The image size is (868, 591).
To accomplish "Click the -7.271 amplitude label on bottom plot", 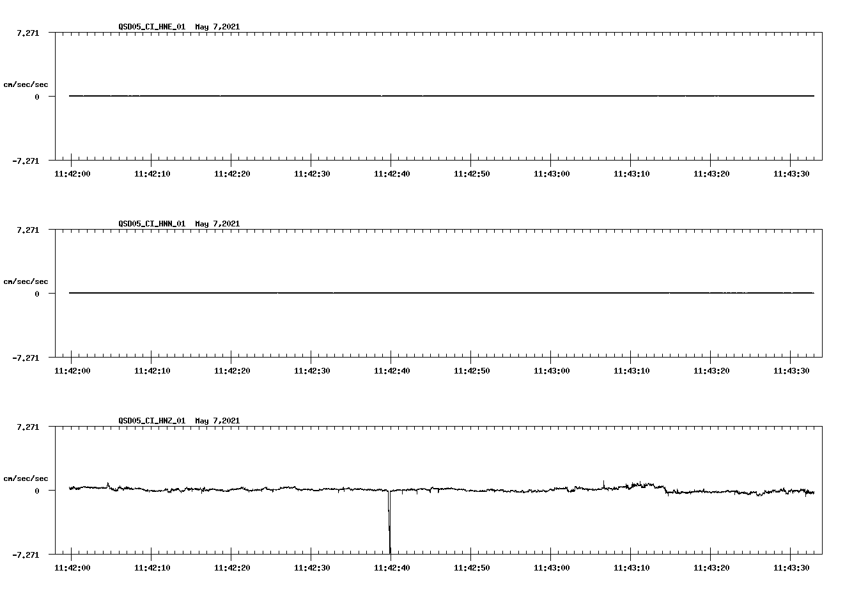I will pos(27,553).
